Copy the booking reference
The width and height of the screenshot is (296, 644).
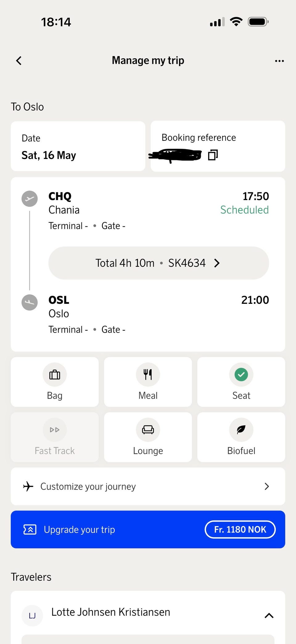(x=213, y=155)
